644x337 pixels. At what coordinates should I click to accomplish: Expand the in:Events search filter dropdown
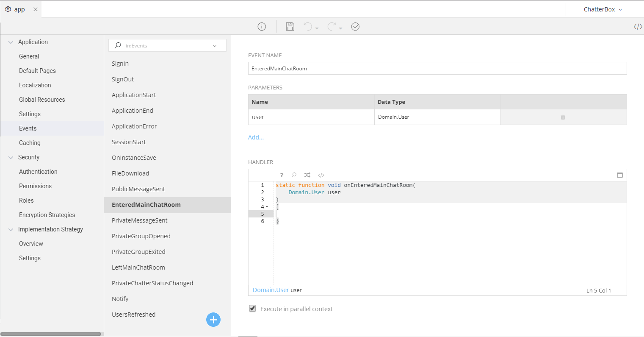tap(215, 46)
